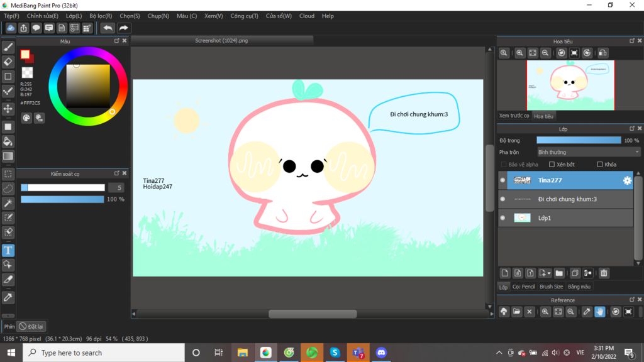
Task: Open Discord from the taskbar
Action: click(381, 353)
